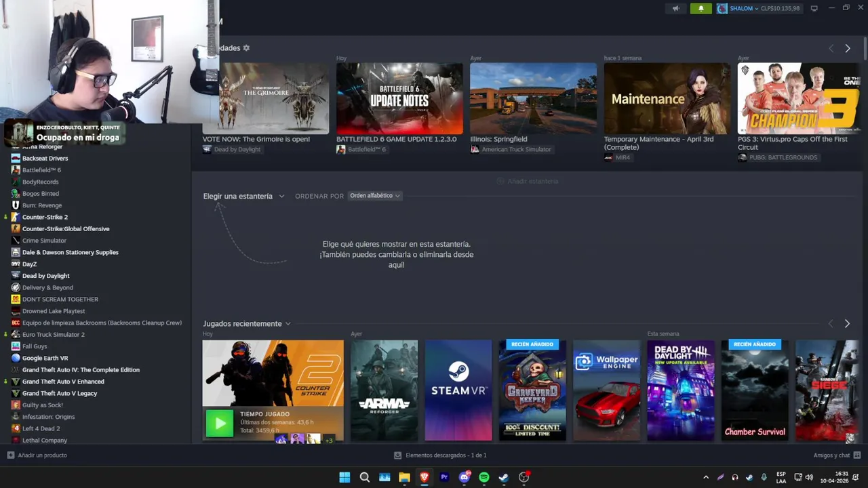
Task: Open File Explorer from taskbar
Action: (404, 477)
